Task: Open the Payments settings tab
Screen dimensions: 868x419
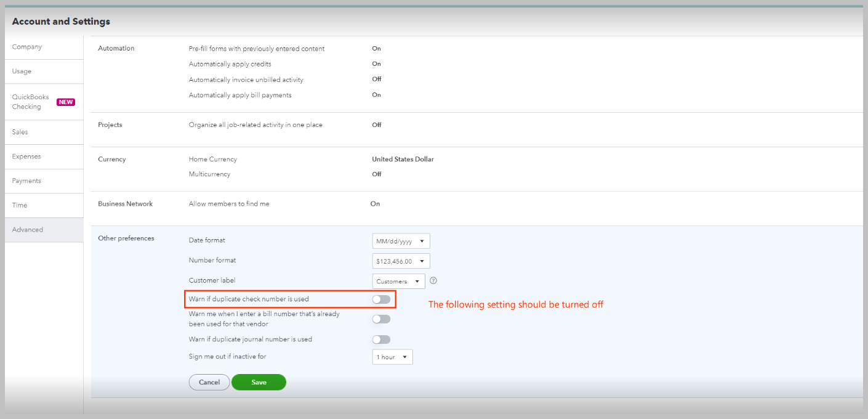Action: [x=44, y=181]
